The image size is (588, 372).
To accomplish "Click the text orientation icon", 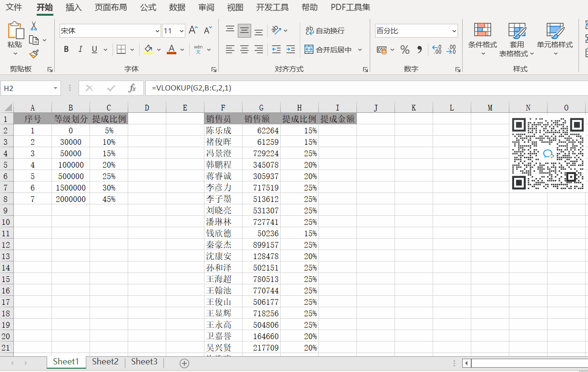I will click(277, 30).
